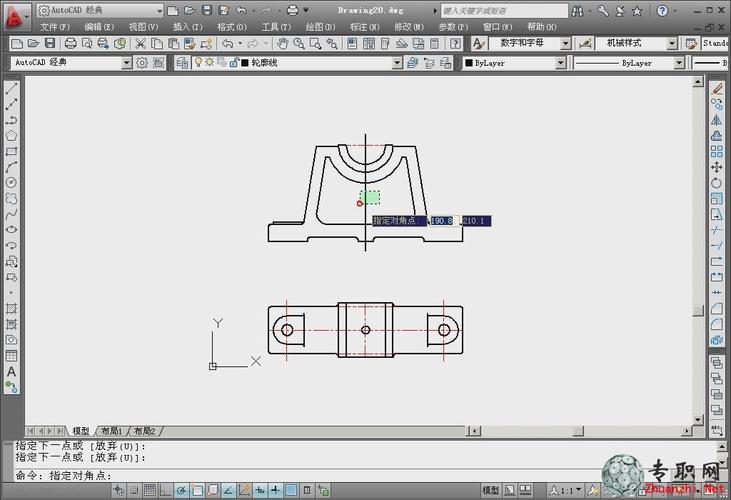Select the Mirror tool
Image resolution: width=731 pixels, height=500 pixels.
click(x=717, y=120)
